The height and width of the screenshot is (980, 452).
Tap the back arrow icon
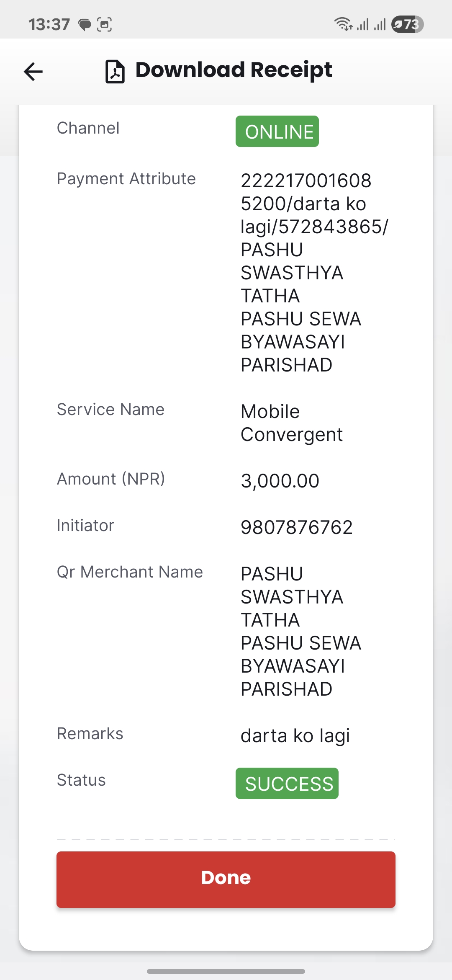(33, 71)
